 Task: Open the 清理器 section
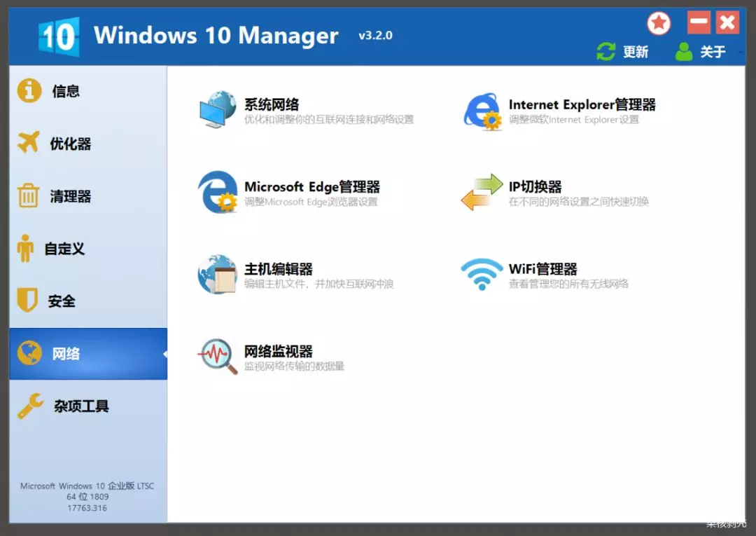[88, 196]
